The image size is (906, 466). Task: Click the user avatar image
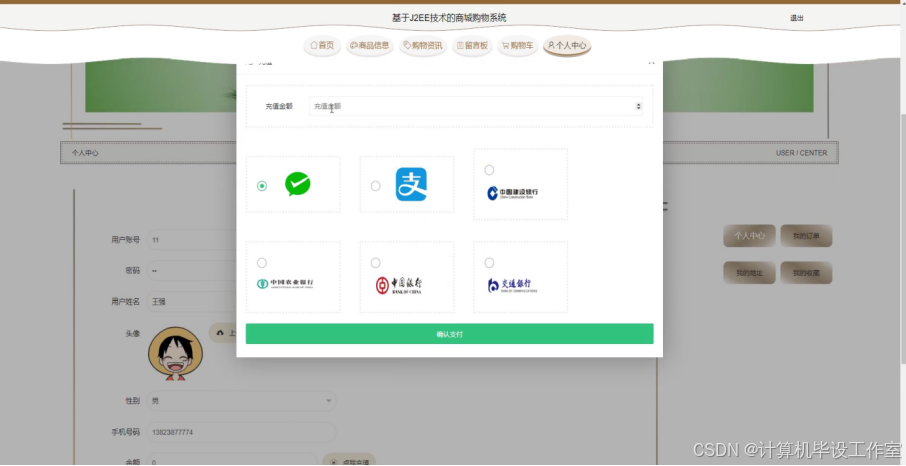[176, 353]
